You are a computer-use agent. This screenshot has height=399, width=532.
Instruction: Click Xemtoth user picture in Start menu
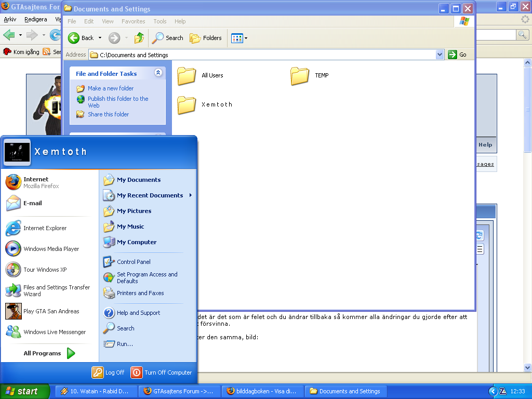click(x=17, y=152)
